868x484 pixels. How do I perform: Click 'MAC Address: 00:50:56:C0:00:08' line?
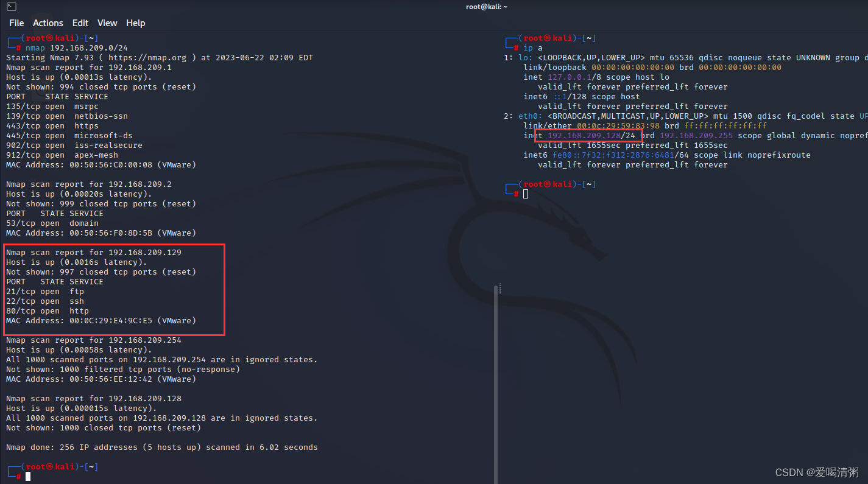coord(101,164)
